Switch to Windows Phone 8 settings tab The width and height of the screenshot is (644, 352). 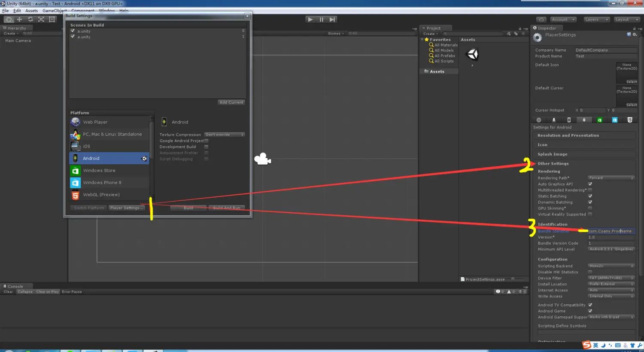pos(615,120)
